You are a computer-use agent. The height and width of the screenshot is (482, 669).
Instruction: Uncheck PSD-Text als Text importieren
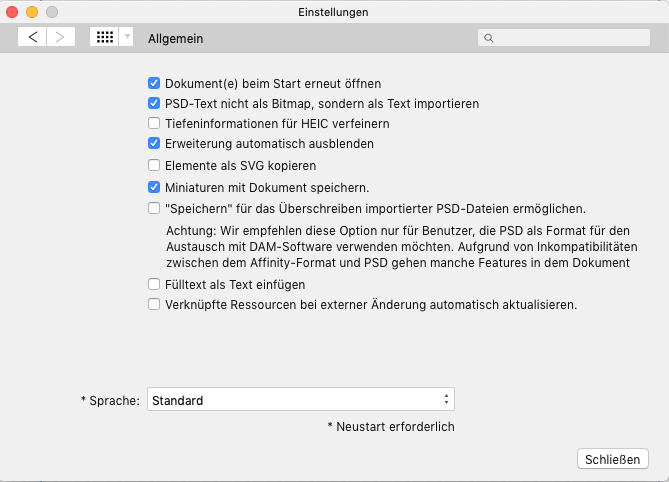click(x=154, y=104)
